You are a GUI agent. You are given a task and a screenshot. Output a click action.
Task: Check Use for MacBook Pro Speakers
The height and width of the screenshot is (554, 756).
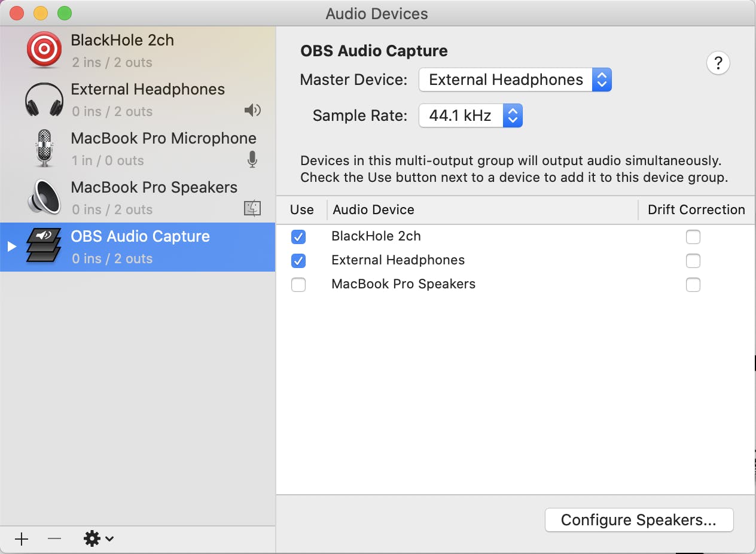[x=298, y=285]
